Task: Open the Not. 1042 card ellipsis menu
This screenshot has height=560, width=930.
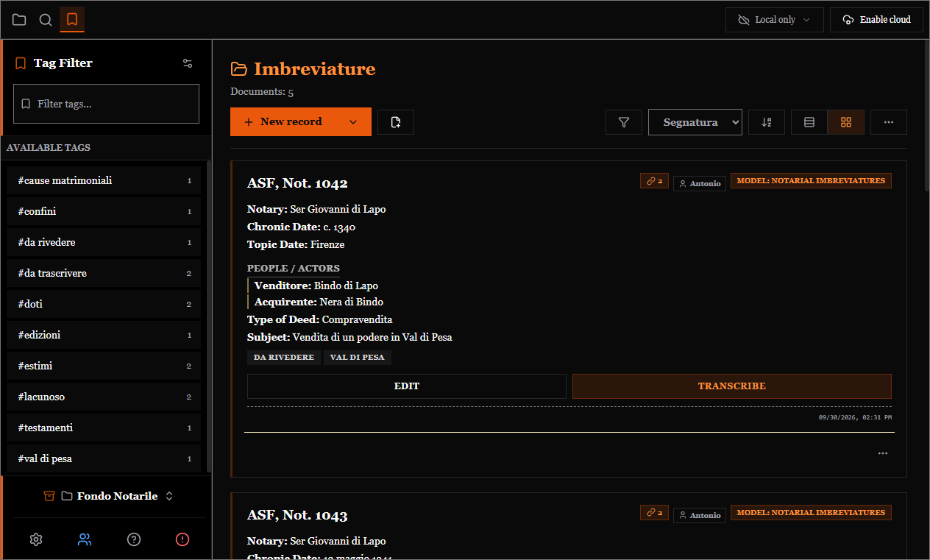Action: click(x=883, y=453)
